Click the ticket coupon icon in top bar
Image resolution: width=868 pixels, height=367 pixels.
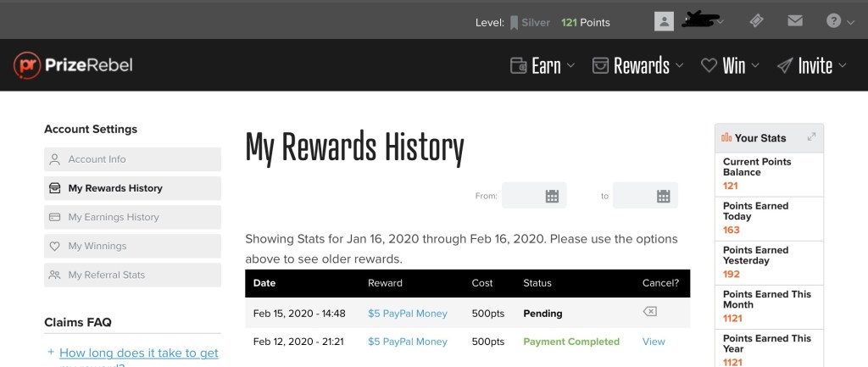pos(759,21)
